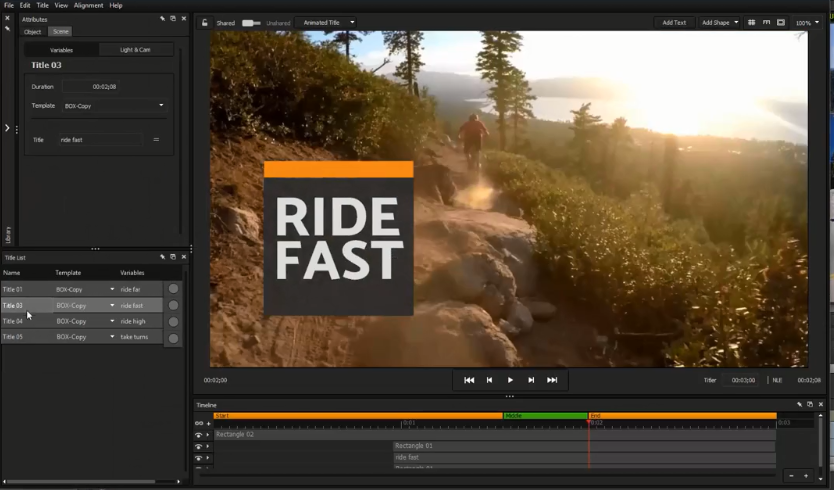Image resolution: width=834 pixels, height=490 pixels.
Task: Click the Add Text button
Action: [x=674, y=22]
